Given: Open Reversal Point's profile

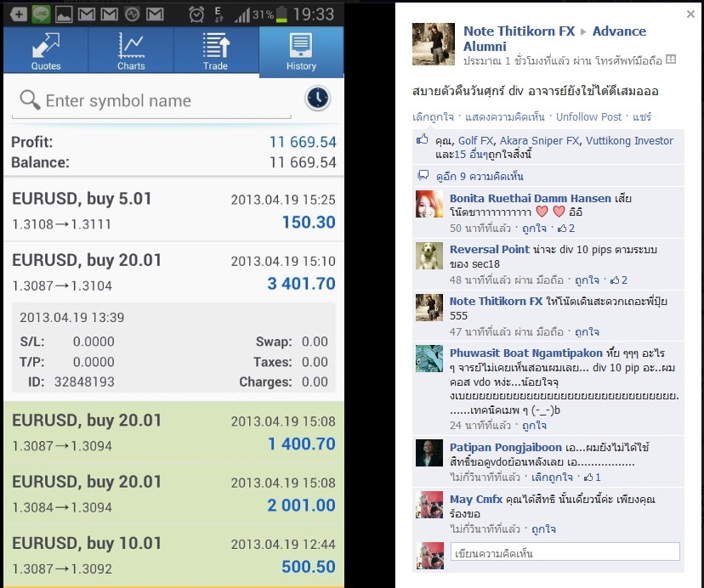Looking at the screenshot, I should pos(490,250).
